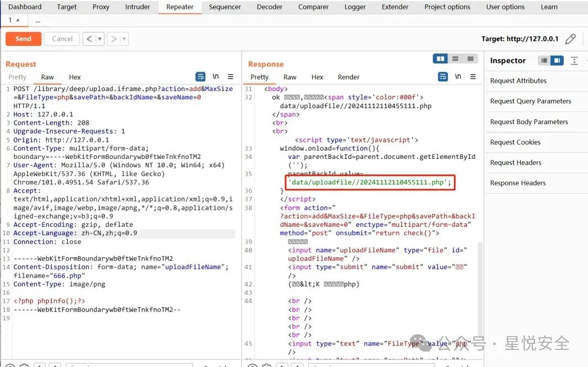Click the Response heading label
This screenshot has height=367, width=588.
[x=266, y=64]
